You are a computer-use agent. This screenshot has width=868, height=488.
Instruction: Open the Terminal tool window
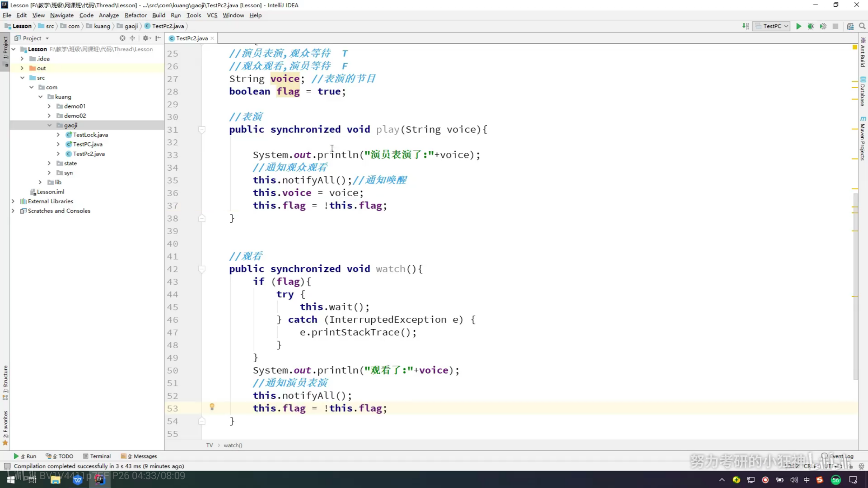click(x=97, y=456)
